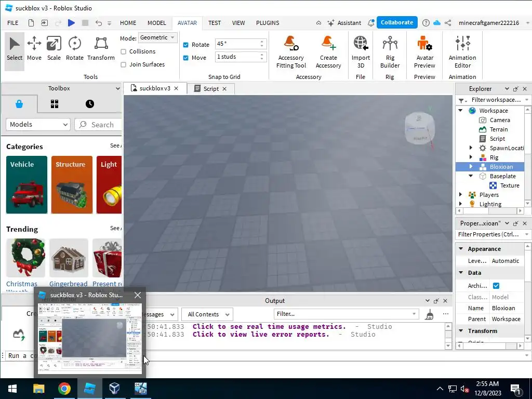Switch to the VIEW ribbon tab
This screenshot has width=532, height=399.
coord(238,23)
